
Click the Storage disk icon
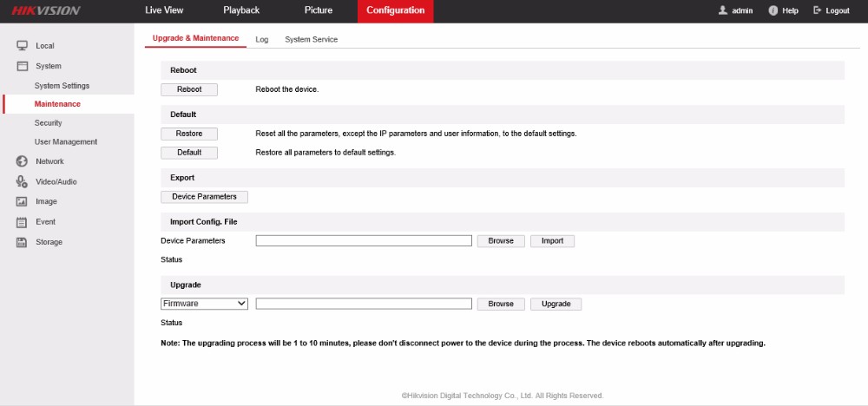pos(22,242)
